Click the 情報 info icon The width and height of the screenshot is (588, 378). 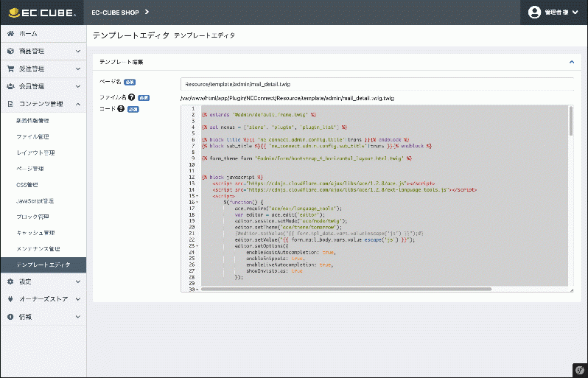pos(10,317)
